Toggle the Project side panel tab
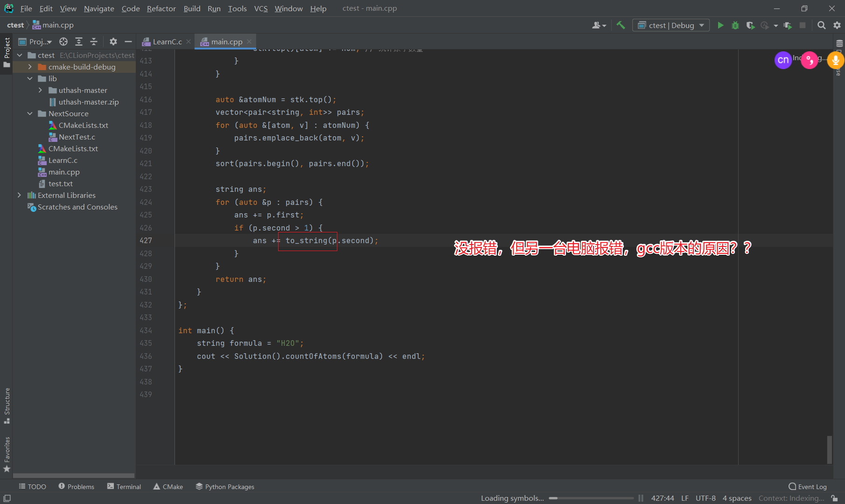The height and width of the screenshot is (504, 845). 7,52
